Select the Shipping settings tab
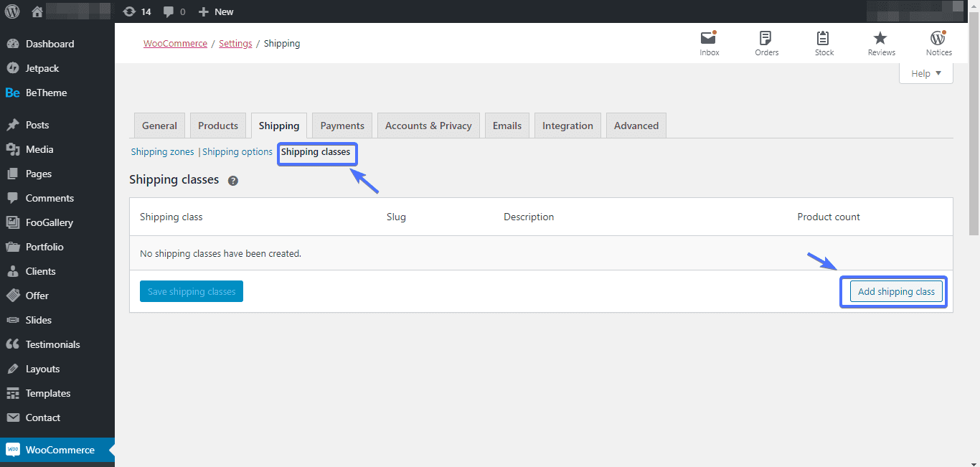Viewport: 980px width, 467px height. pyautogui.click(x=279, y=126)
